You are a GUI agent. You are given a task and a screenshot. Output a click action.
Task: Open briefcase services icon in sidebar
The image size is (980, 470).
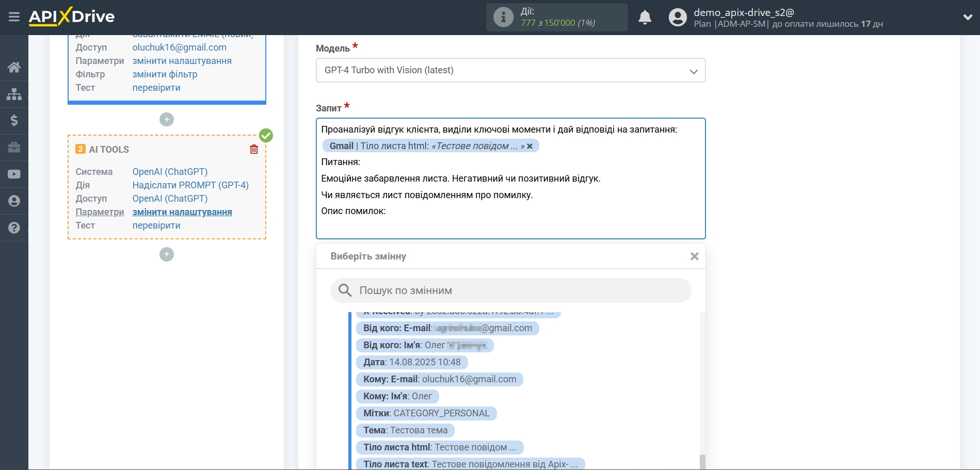click(x=14, y=148)
